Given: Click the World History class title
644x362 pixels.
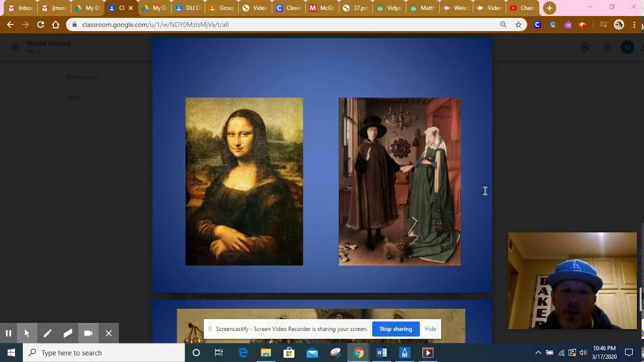Looking at the screenshot, I should (x=49, y=44).
